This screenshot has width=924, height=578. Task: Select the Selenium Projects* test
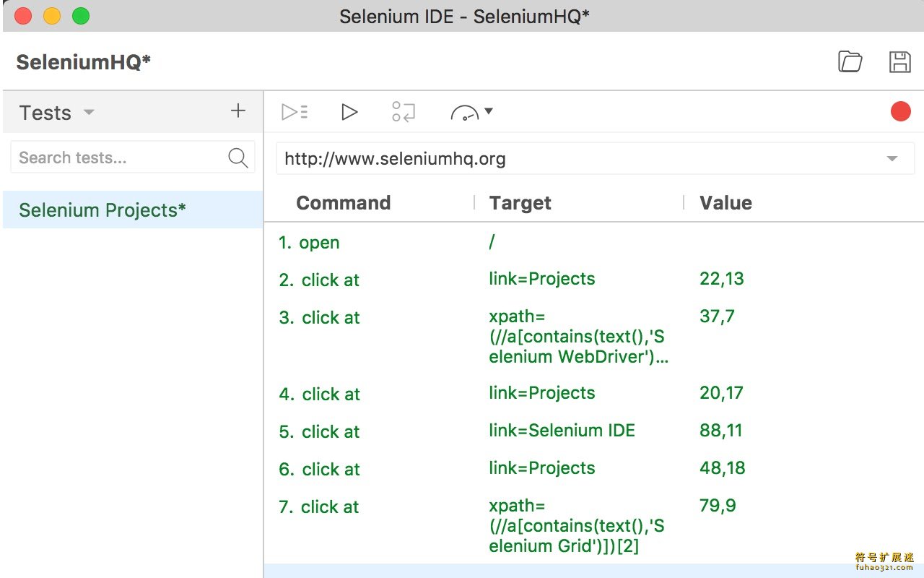(133, 210)
